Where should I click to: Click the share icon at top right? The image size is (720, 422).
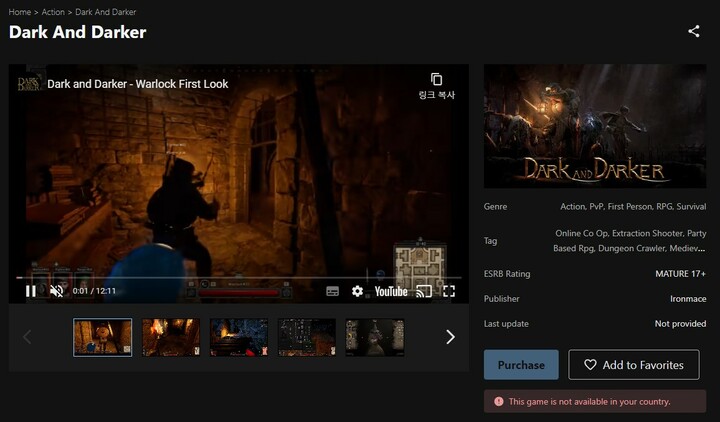pyautogui.click(x=693, y=31)
